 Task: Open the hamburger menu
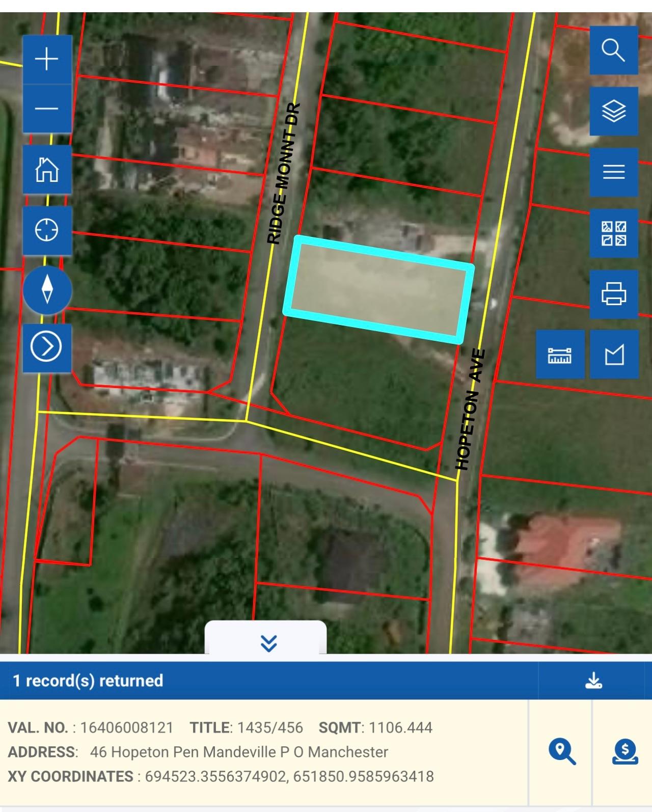613,172
